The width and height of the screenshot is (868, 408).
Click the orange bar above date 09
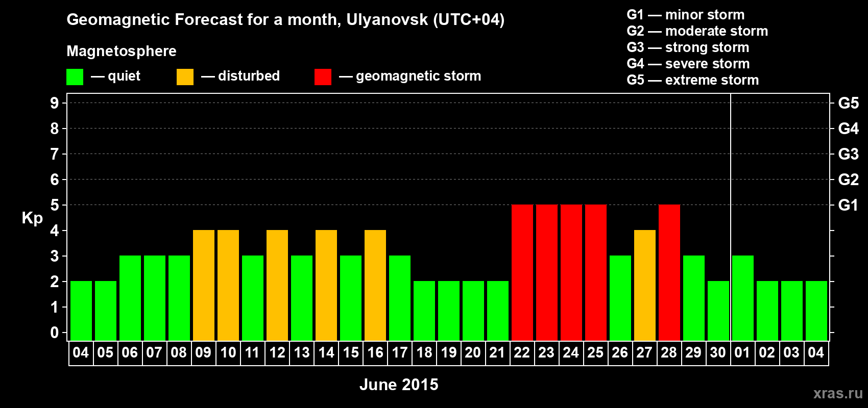point(204,286)
